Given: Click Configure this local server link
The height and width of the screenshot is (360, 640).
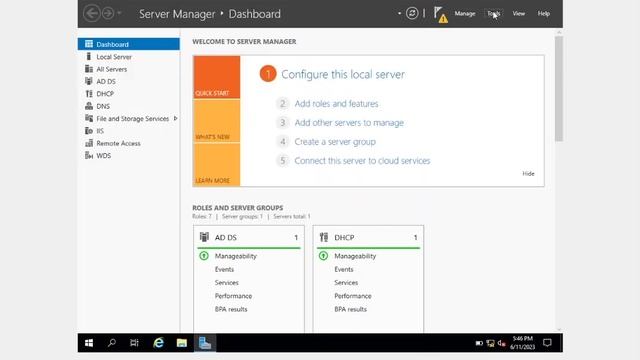Looking at the screenshot, I should point(343,74).
